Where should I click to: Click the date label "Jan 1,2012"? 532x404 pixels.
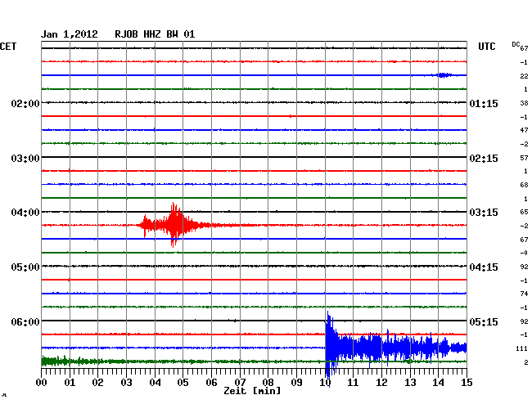[x=70, y=34]
